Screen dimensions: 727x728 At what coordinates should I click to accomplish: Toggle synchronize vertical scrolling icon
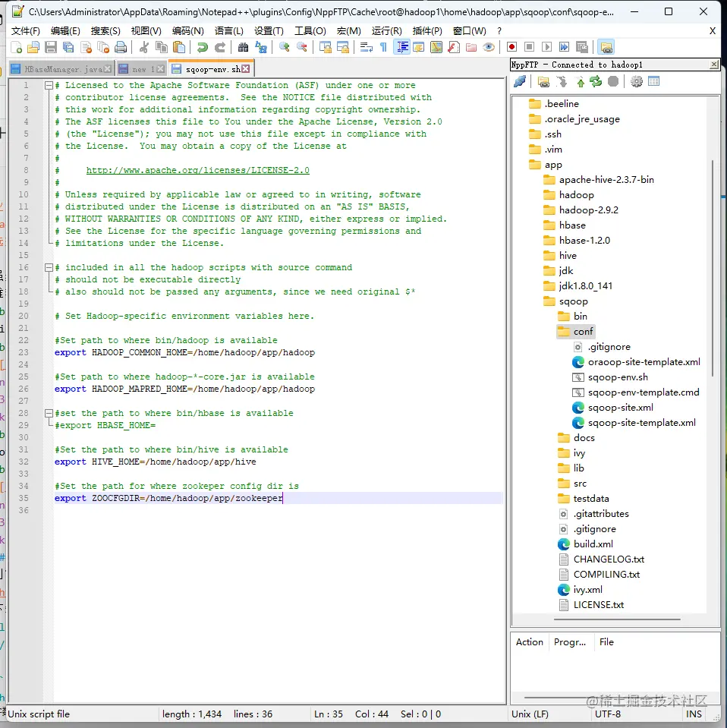click(x=326, y=47)
